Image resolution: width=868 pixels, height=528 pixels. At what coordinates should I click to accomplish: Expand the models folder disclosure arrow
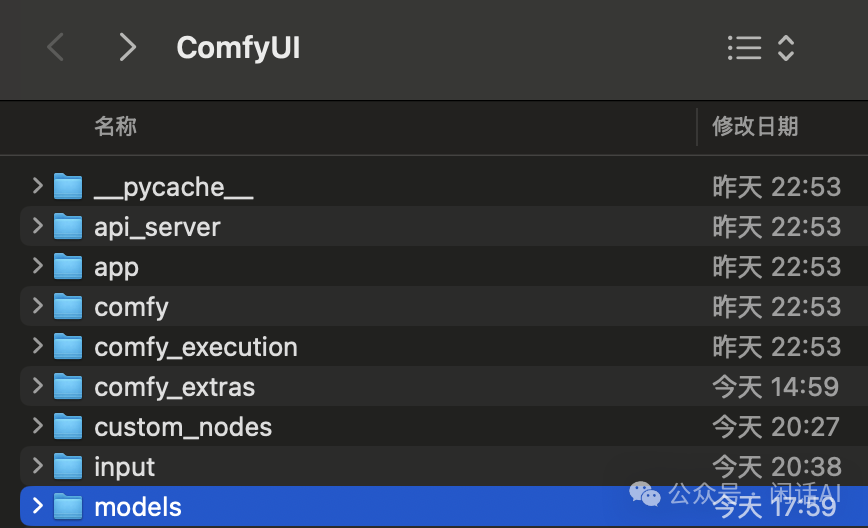click(37, 506)
